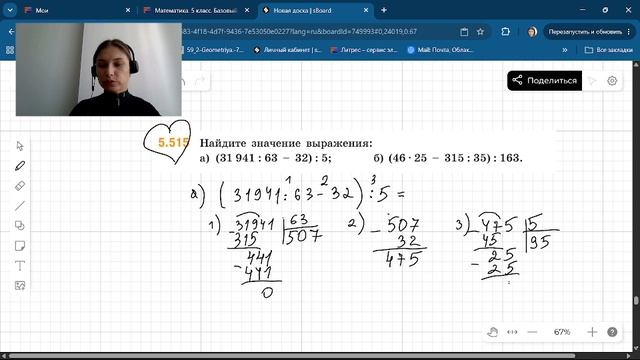Select the sticky note tool

(20, 246)
